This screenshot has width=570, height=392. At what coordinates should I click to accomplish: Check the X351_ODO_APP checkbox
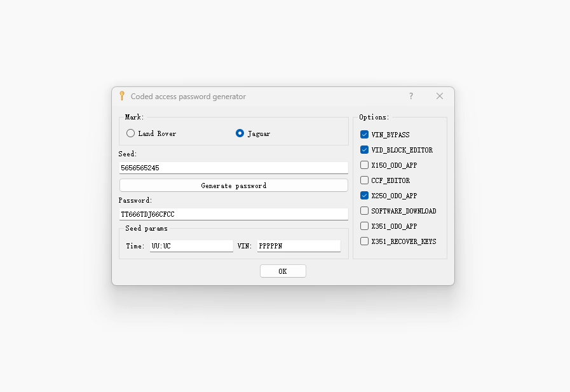click(x=365, y=226)
